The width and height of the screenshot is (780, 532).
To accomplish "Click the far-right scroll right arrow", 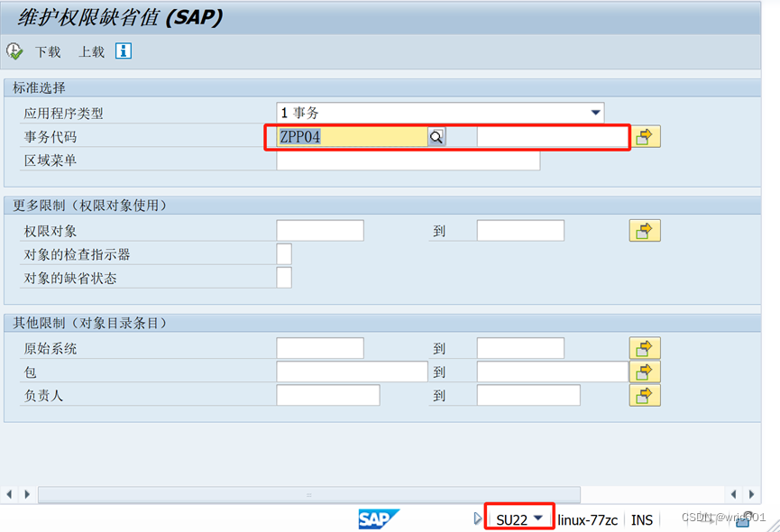I will tap(752, 494).
